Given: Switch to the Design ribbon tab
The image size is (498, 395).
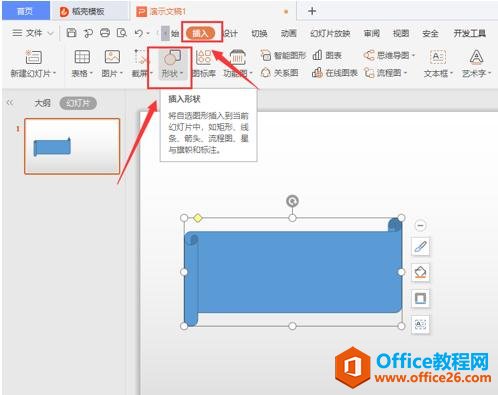Looking at the screenshot, I should click(230, 33).
